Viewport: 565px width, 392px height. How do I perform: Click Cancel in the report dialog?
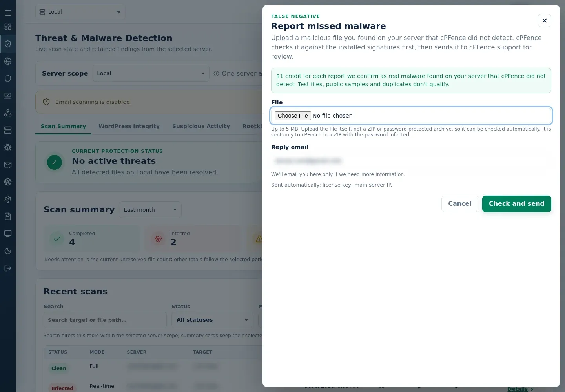[x=460, y=204]
